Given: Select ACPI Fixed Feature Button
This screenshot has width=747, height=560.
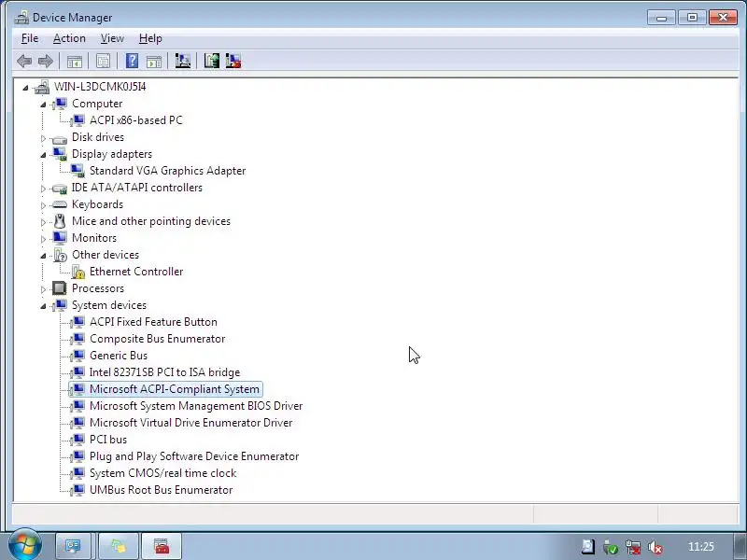Looking at the screenshot, I should (153, 322).
